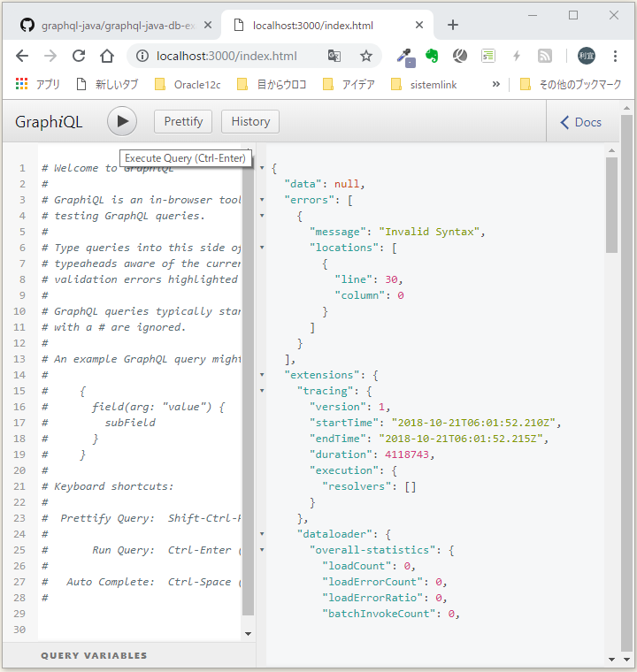Minimize the Chrome window
This screenshot has width=637, height=672.
pos(533,15)
